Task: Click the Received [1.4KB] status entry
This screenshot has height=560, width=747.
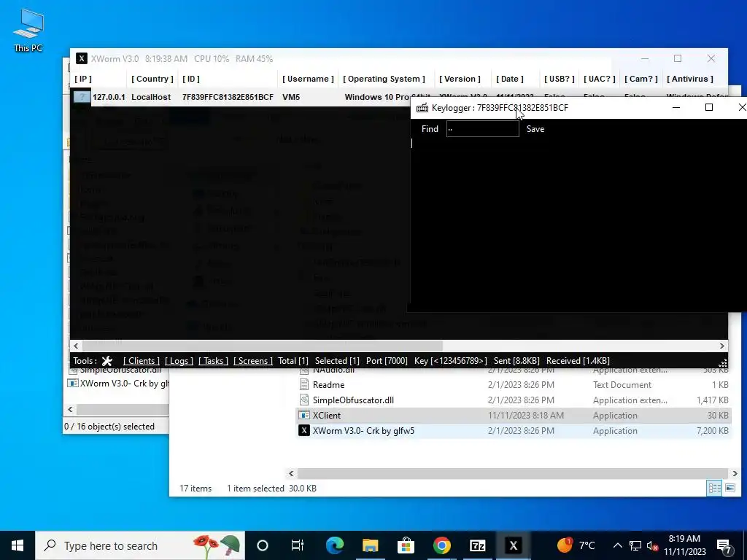Action: click(x=578, y=361)
